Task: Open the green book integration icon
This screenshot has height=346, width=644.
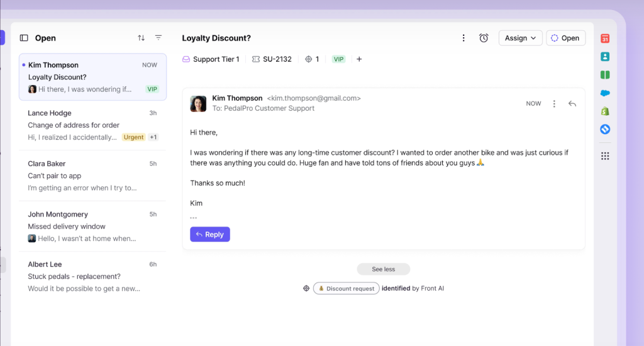Action: coord(605,75)
